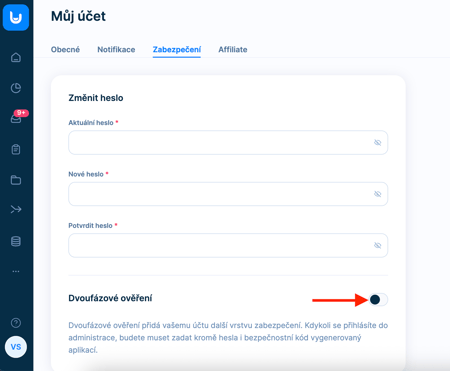Open the database stack icon
The image size is (450, 371).
(x=16, y=241)
